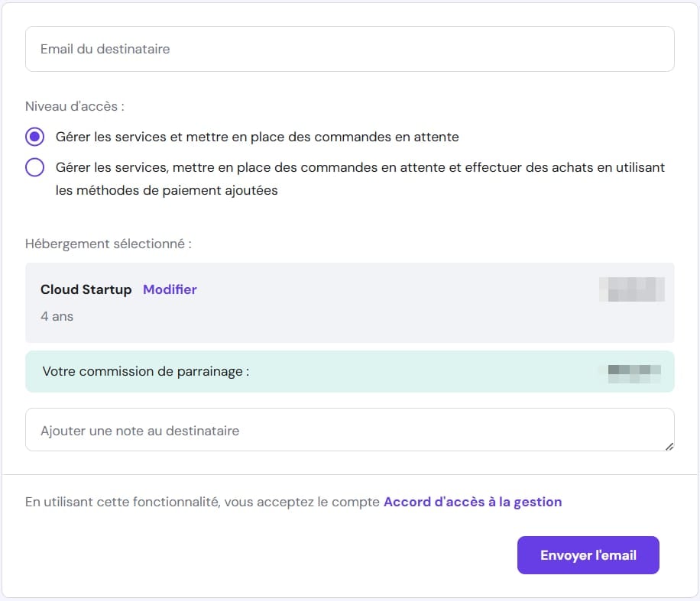Click empty area of the green commission banner
The height and width of the screenshot is (601, 700).
click(x=420, y=372)
